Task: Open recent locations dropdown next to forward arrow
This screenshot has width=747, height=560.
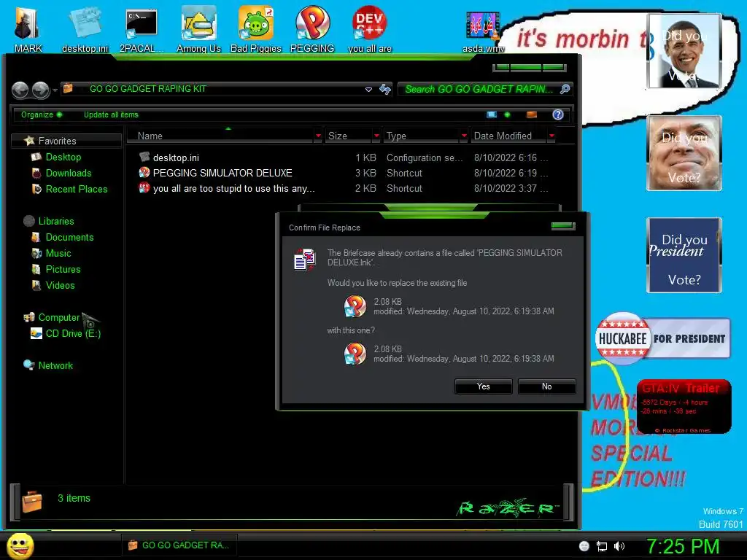Action: [55, 90]
